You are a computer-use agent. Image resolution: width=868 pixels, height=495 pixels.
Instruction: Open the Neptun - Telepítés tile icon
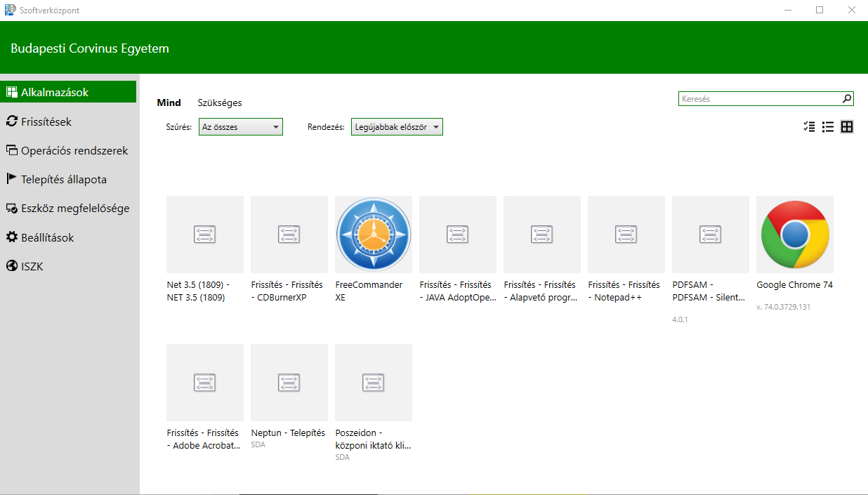click(289, 383)
